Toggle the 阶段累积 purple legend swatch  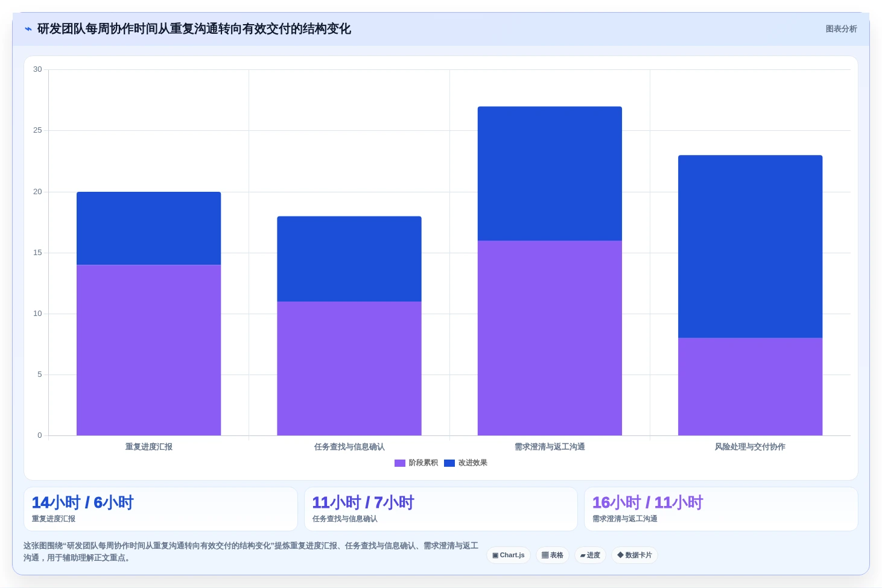[400, 463]
